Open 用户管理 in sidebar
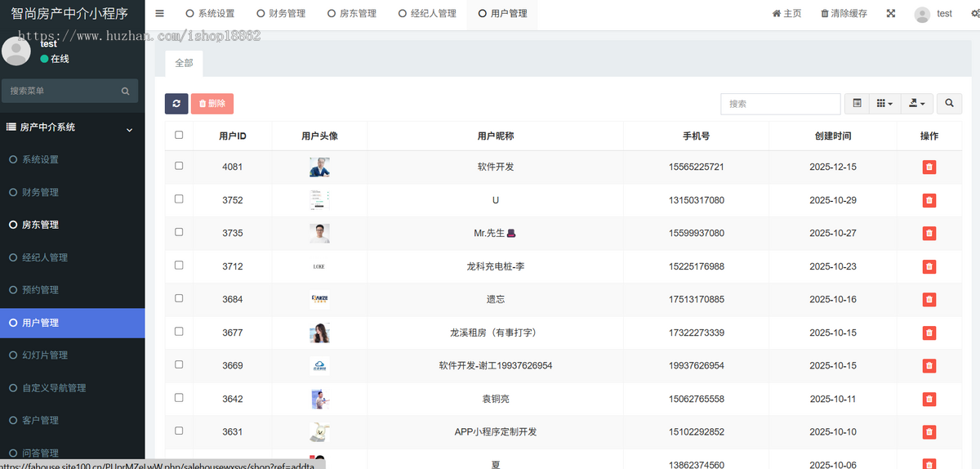The image size is (980, 469). pyautogui.click(x=72, y=323)
